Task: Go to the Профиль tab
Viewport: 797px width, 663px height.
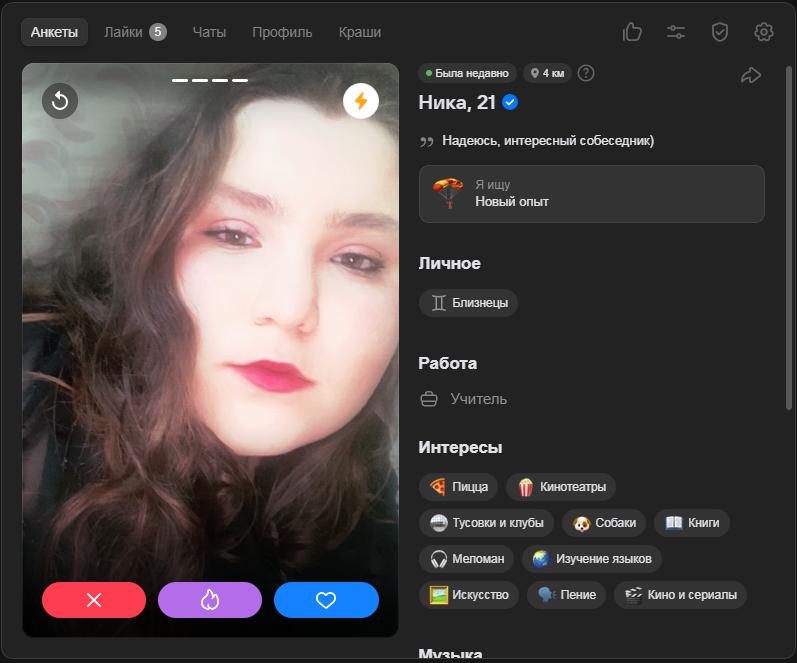Action: pos(282,32)
